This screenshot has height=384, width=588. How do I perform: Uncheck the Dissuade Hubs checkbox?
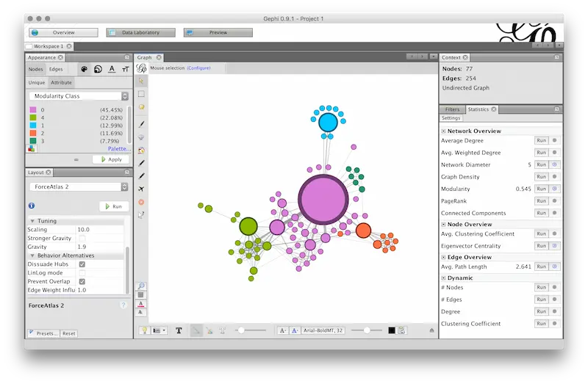pyautogui.click(x=82, y=264)
